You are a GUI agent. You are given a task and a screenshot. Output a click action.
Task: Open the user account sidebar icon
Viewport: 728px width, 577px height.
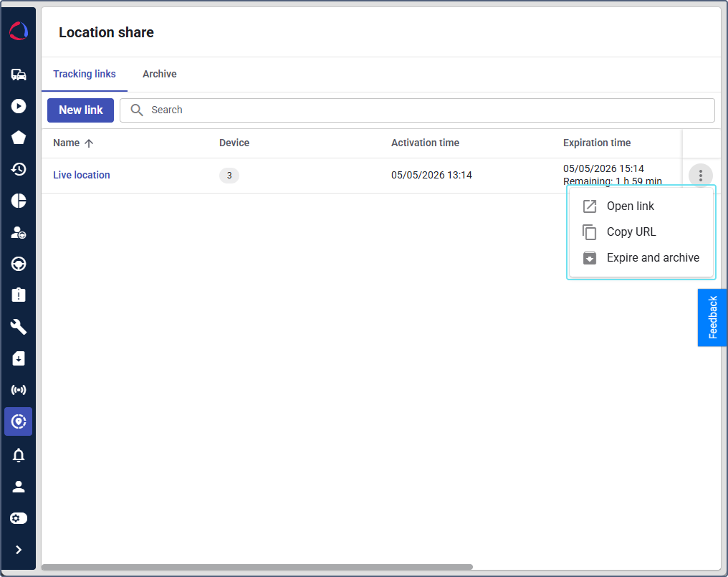(x=19, y=487)
